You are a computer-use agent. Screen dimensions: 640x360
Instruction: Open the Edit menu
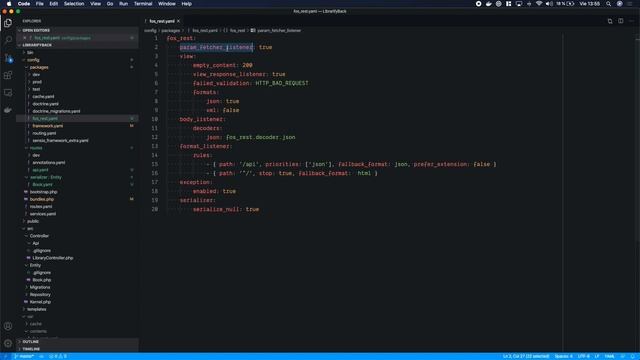[53, 4]
